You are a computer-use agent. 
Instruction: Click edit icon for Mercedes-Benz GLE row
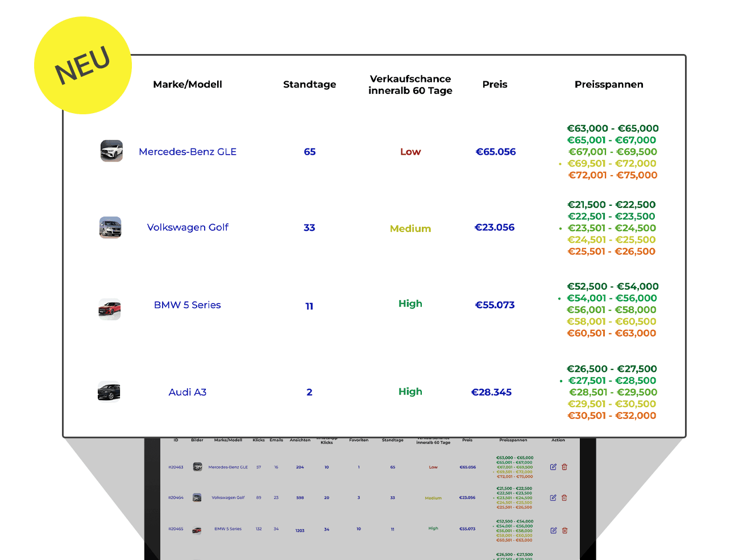pyautogui.click(x=553, y=467)
